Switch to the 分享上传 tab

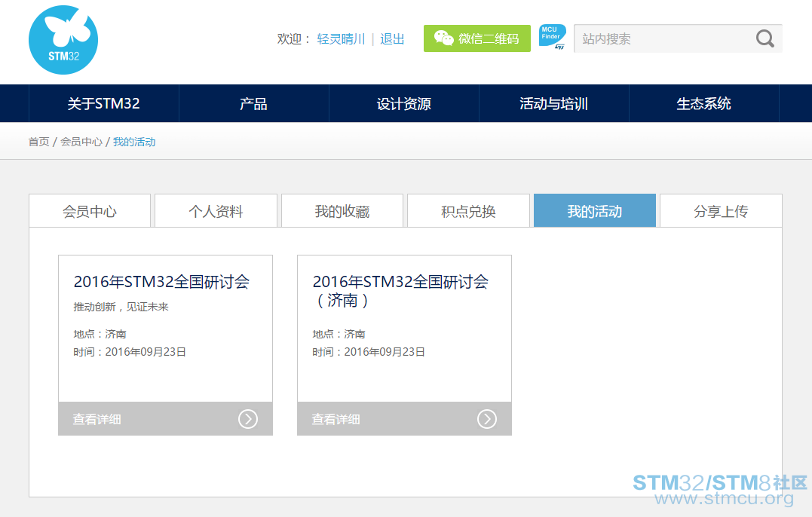[x=721, y=210]
